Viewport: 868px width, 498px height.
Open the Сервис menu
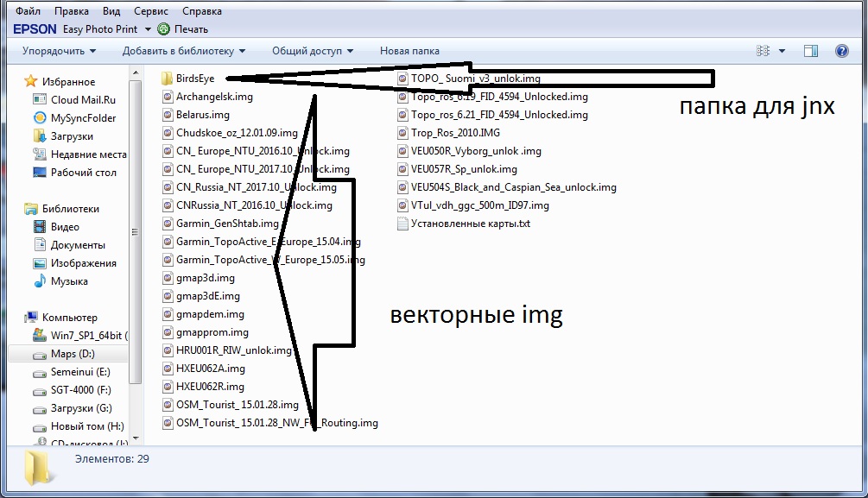(151, 11)
